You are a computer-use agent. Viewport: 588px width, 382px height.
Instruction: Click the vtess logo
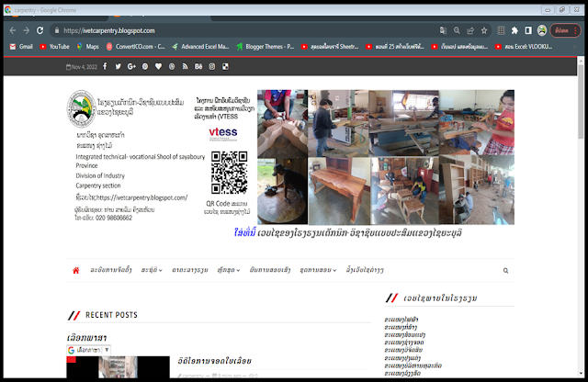point(223,133)
